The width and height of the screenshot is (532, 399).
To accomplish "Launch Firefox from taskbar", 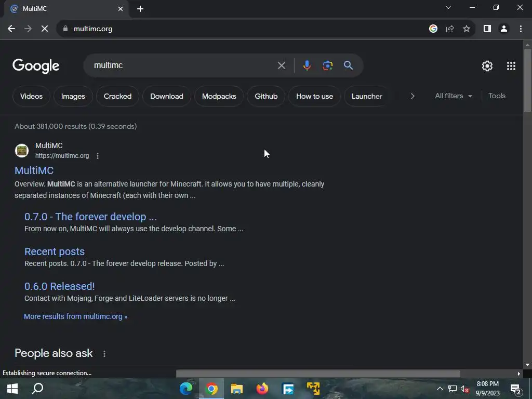I will coord(262,389).
